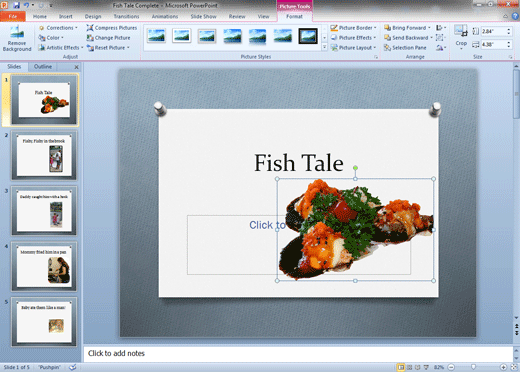The height and width of the screenshot is (372, 520).
Task: Close the Slides/Outline pane
Action: point(76,67)
